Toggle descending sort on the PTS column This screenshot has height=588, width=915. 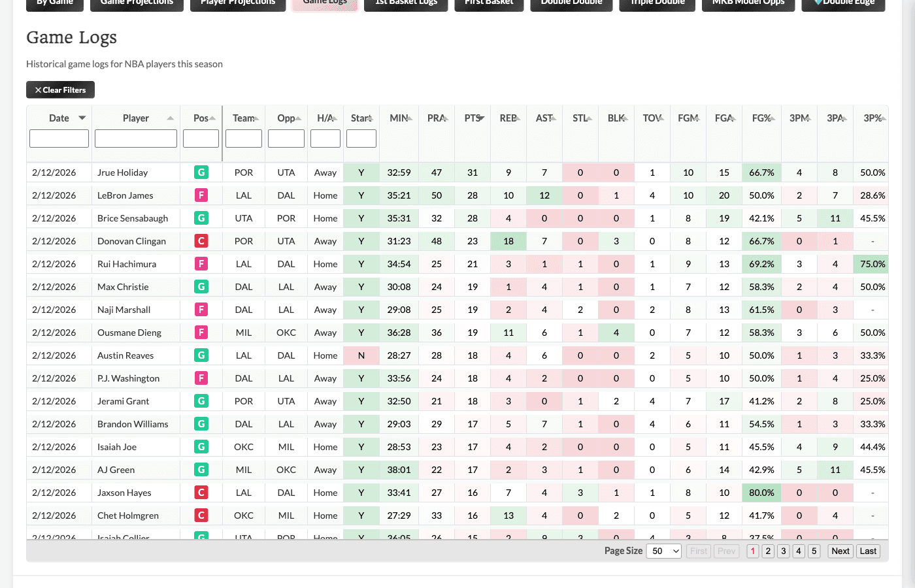point(482,118)
